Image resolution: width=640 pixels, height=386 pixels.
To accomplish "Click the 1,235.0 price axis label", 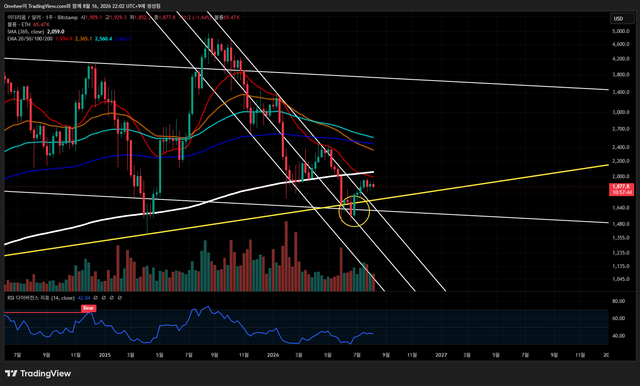I will (x=621, y=253).
